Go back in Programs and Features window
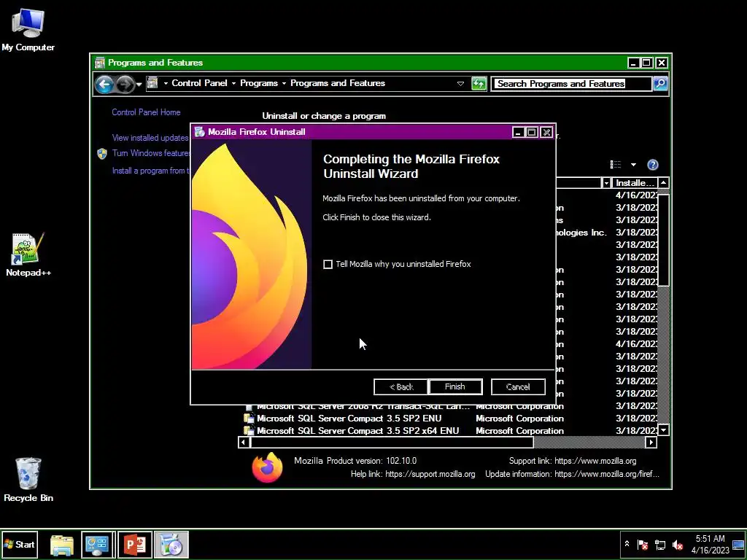Screen dimensions: 747x560 coord(104,85)
